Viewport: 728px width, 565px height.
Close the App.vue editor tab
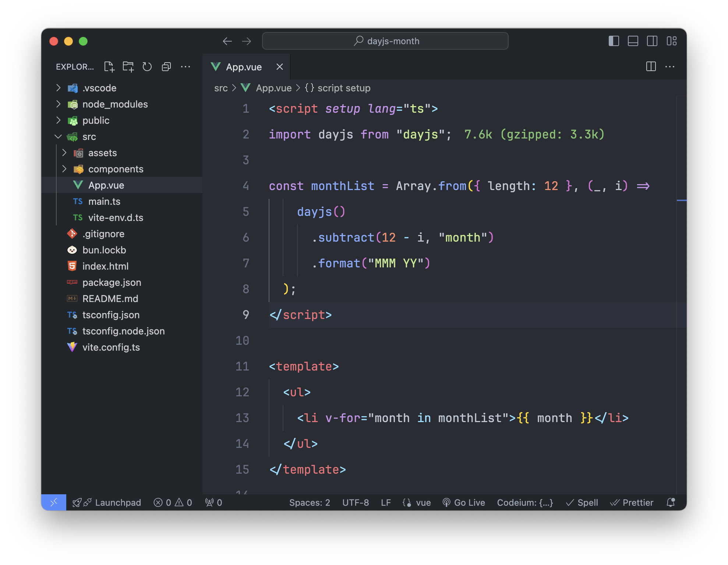point(280,67)
